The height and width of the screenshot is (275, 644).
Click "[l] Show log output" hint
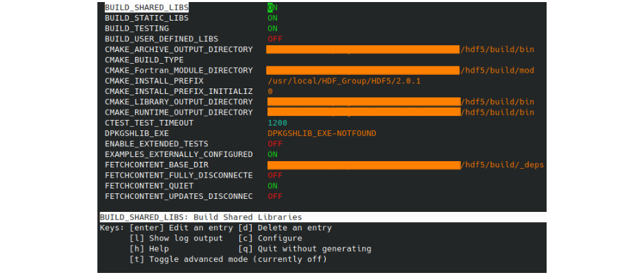point(176,238)
